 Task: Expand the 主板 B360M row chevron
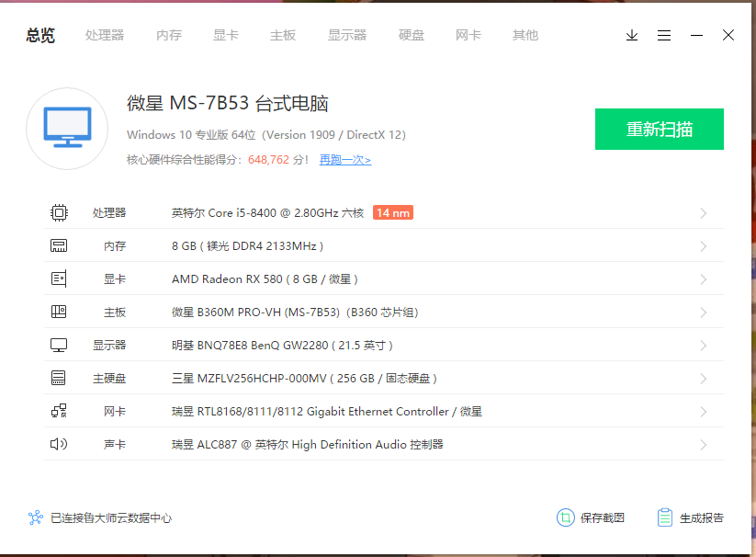[x=704, y=313]
